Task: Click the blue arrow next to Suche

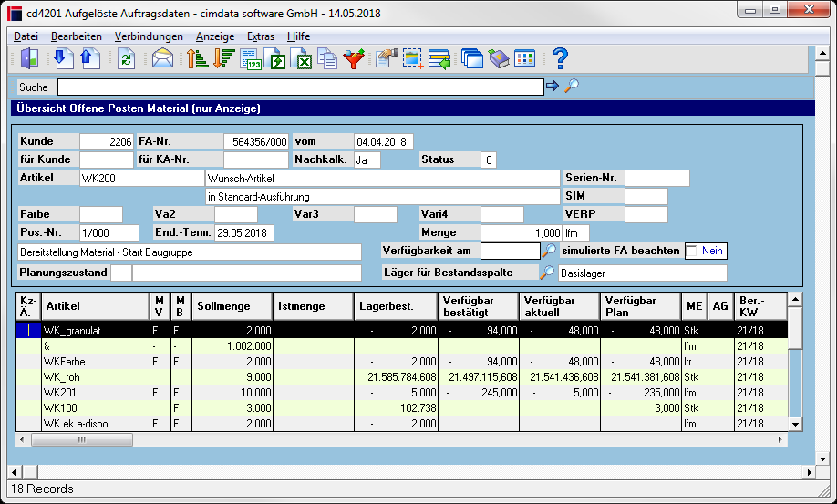Action: pyautogui.click(x=553, y=86)
